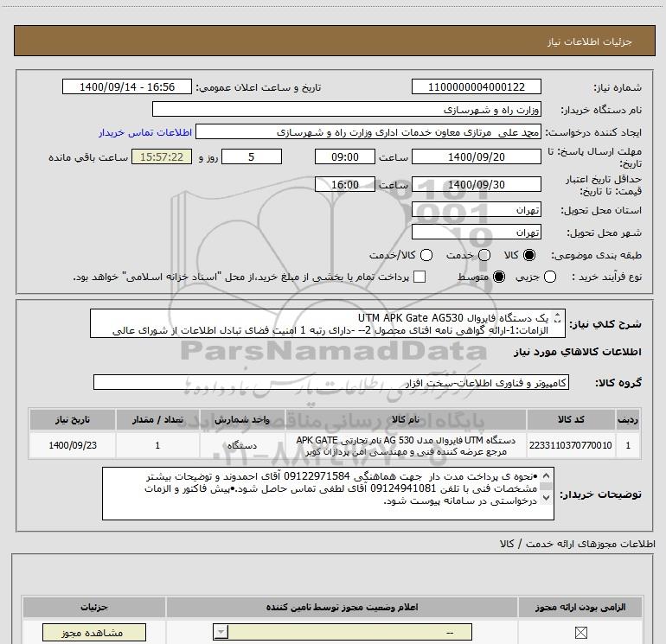Toggle Islamic treasury bonds payment checkbox

coord(419,277)
